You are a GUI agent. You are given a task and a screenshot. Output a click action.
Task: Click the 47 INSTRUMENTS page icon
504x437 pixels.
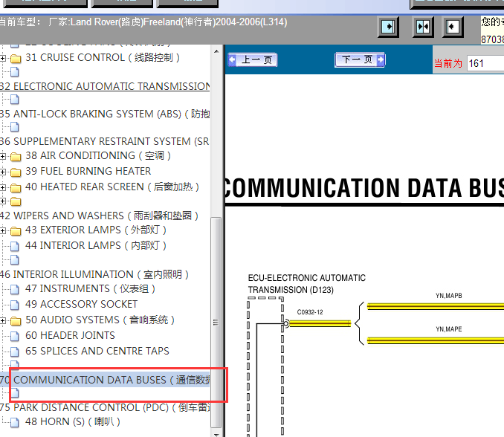(x=14, y=290)
